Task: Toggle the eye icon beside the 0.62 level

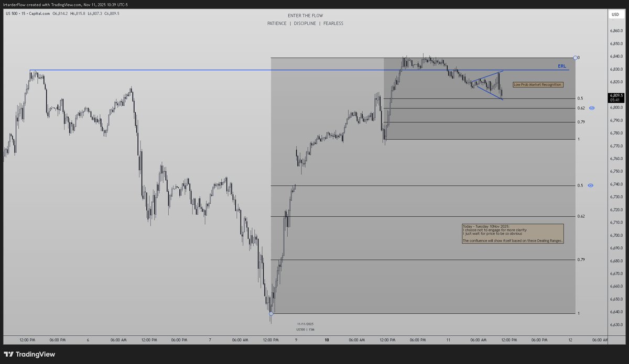Action: 592,107
